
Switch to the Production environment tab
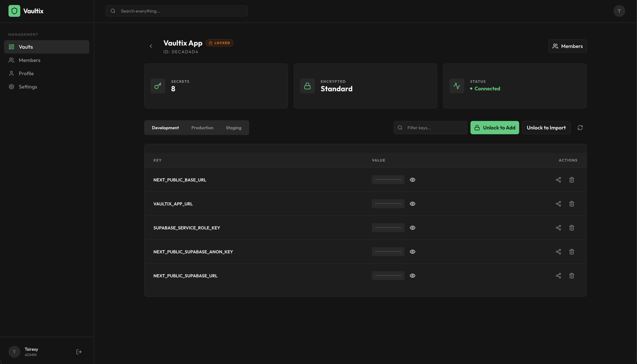click(202, 127)
